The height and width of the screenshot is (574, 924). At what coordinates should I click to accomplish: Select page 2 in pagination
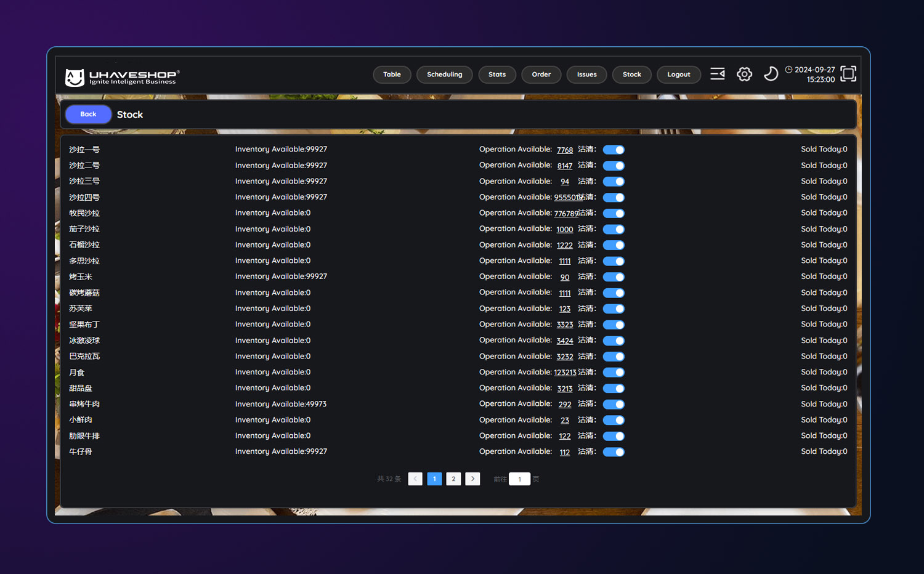coord(453,479)
